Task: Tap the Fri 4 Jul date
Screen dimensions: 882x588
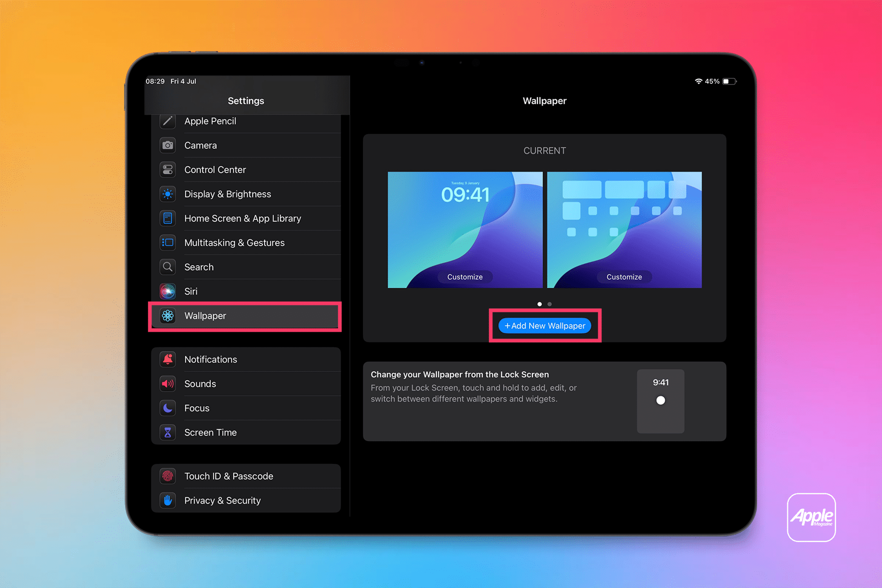Action: tap(183, 81)
